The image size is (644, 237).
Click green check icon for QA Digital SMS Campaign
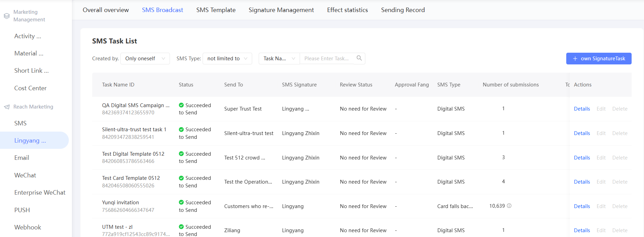coord(181,105)
